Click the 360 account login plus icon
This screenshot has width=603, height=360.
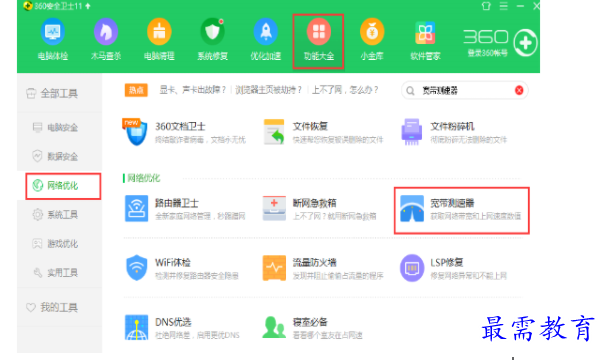click(x=525, y=43)
